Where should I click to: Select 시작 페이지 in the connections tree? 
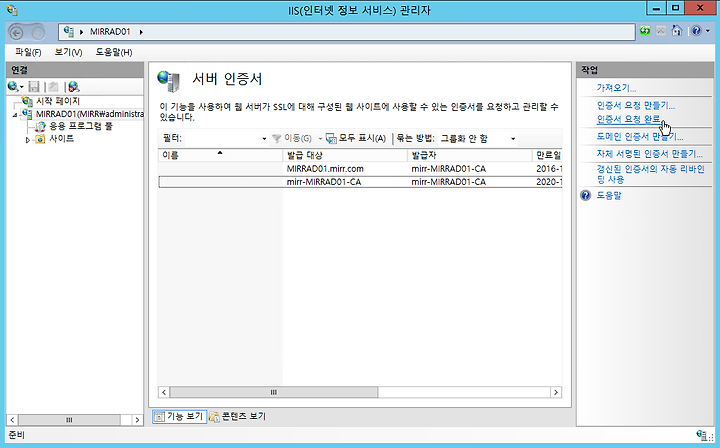pyautogui.click(x=57, y=101)
